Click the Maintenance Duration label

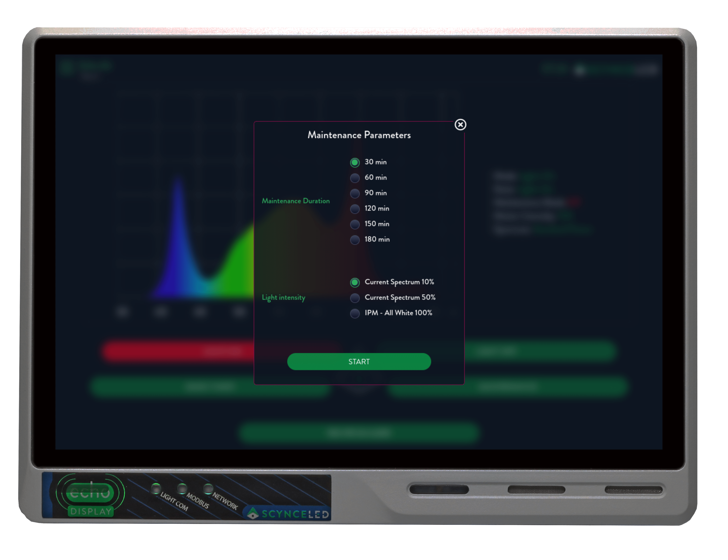click(x=295, y=201)
